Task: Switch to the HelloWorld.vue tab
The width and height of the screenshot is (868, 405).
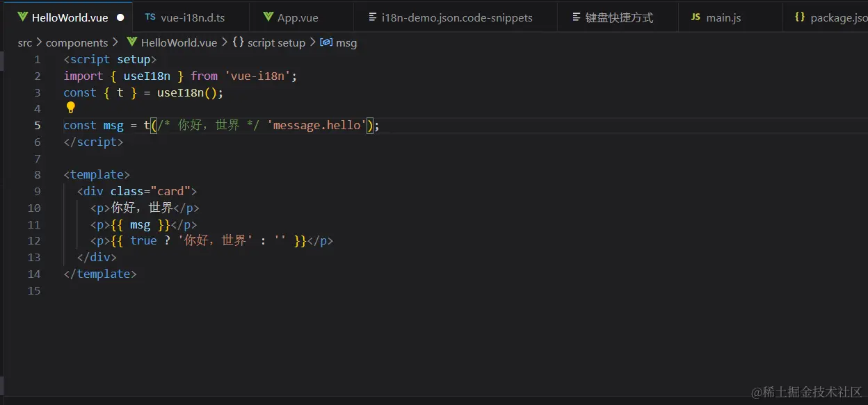Action: [x=67, y=17]
